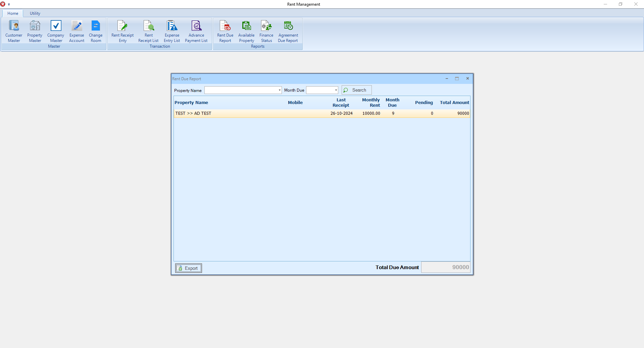The width and height of the screenshot is (644, 348).
Task: Open Customer Master from ribbon
Action: tap(14, 31)
